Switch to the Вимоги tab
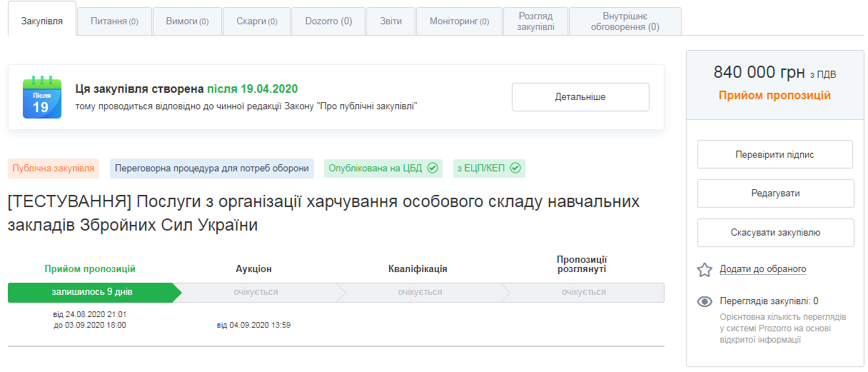This screenshot has width=868, height=372. click(x=187, y=21)
